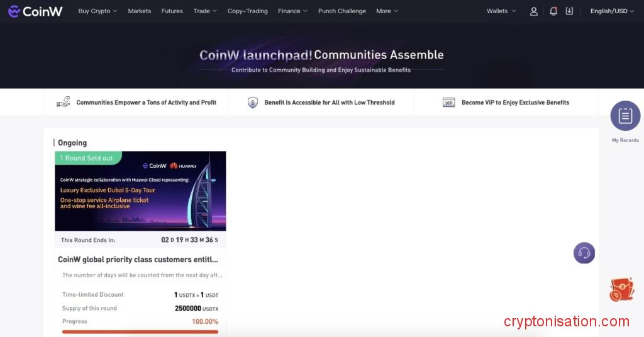The width and height of the screenshot is (644, 337).
Task: Open the Futures menu item
Action: [172, 11]
